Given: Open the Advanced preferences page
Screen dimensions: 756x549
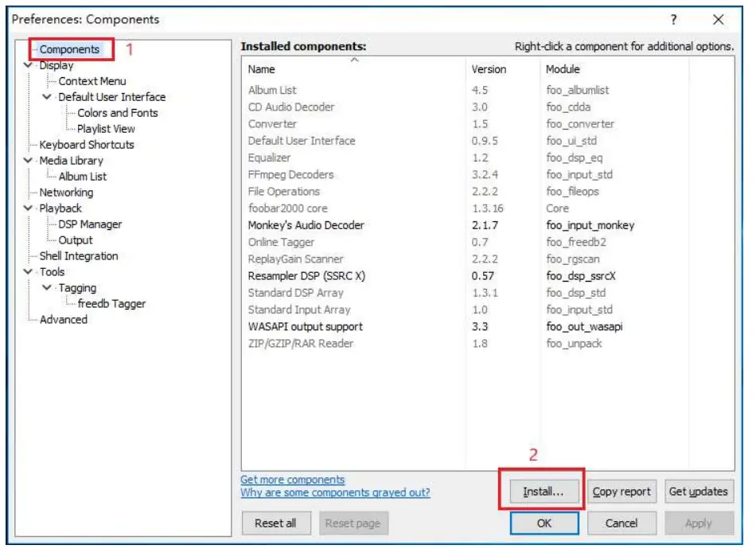Looking at the screenshot, I should coord(64,320).
